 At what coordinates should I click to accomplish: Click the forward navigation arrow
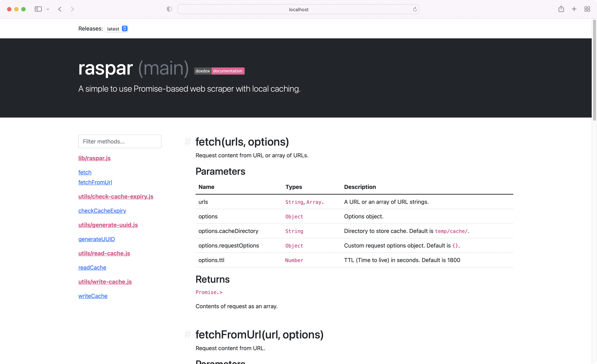coord(72,9)
